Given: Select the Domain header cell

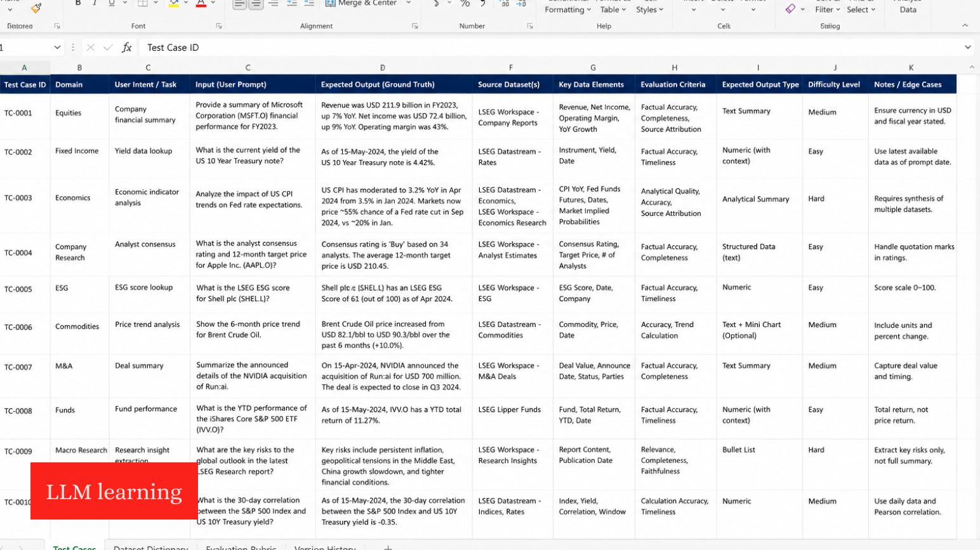Looking at the screenshot, I should click(x=79, y=84).
